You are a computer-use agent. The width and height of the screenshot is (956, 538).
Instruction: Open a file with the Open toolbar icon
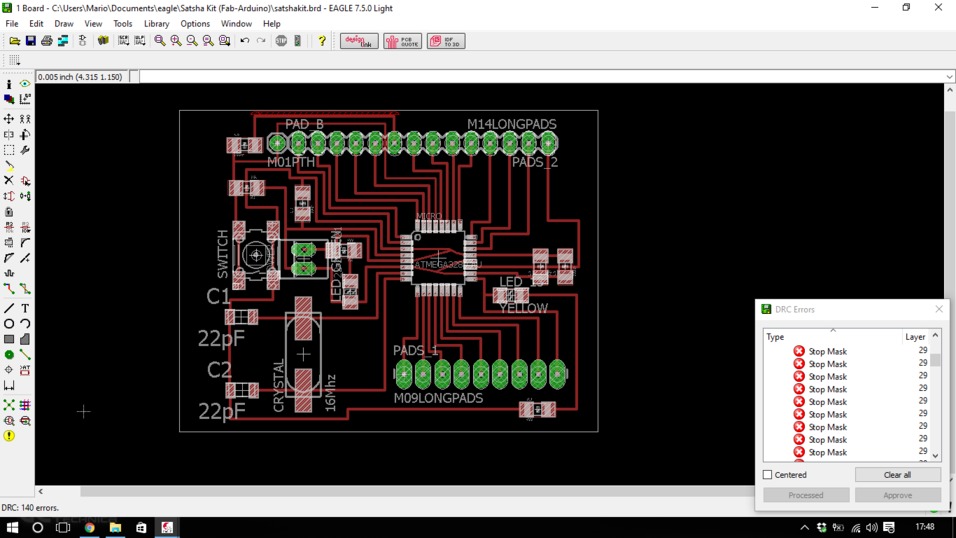(x=14, y=41)
